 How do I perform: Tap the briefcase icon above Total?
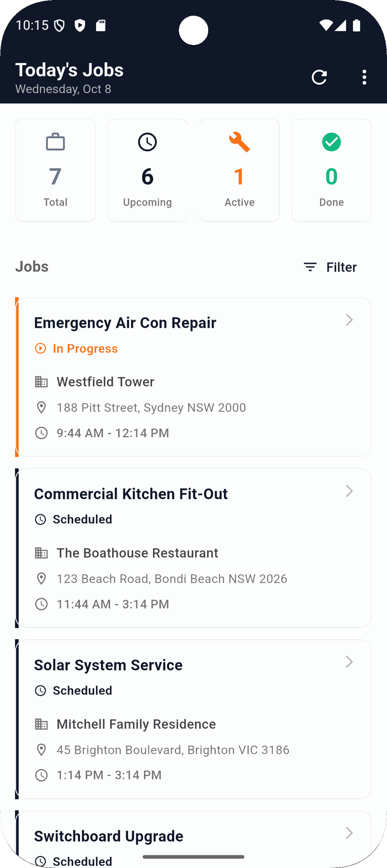pyautogui.click(x=55, y=142)
